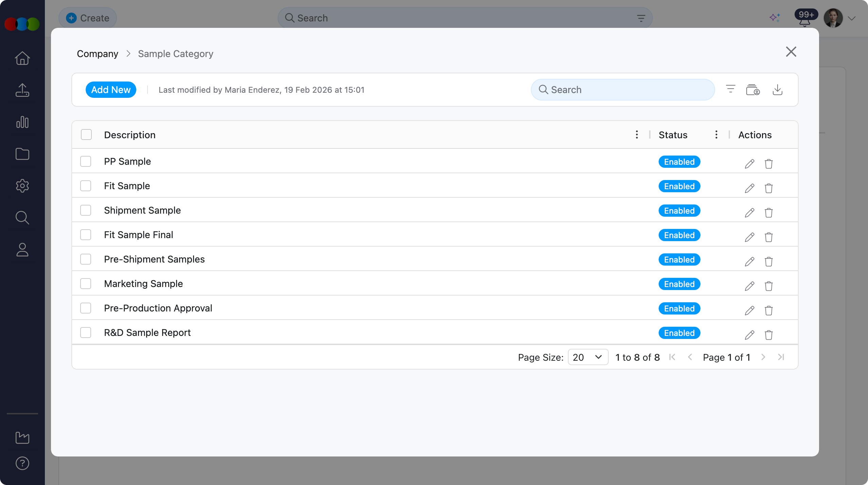Delete the Fit Sample row with trash icon
This screenshot has width=868, height=485.
pos(768,188)
